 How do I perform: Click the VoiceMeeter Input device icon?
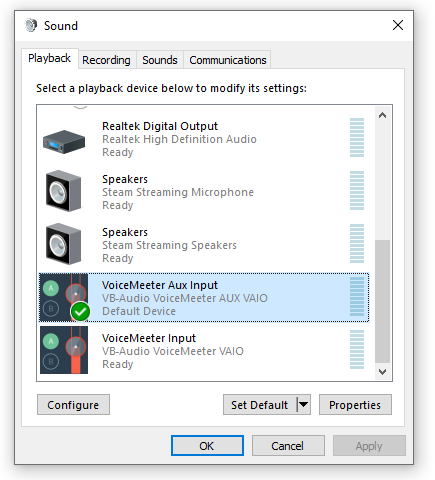[64, 350]
